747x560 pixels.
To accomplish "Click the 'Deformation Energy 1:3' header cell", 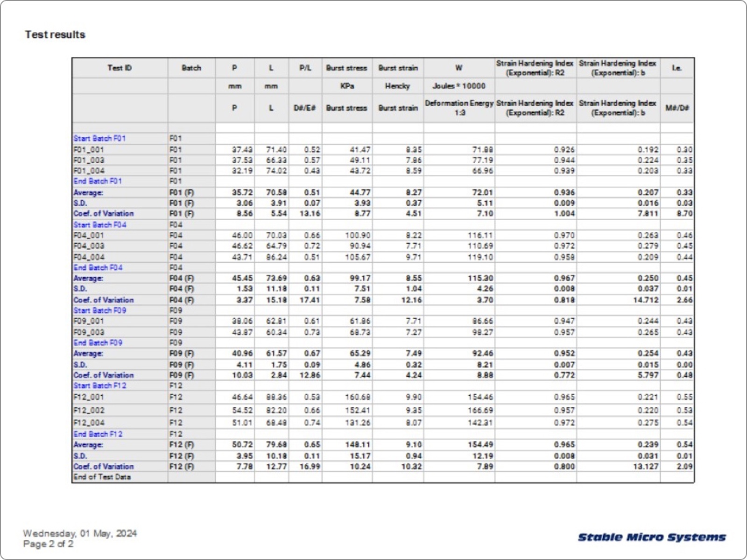I will pos(459,108).
